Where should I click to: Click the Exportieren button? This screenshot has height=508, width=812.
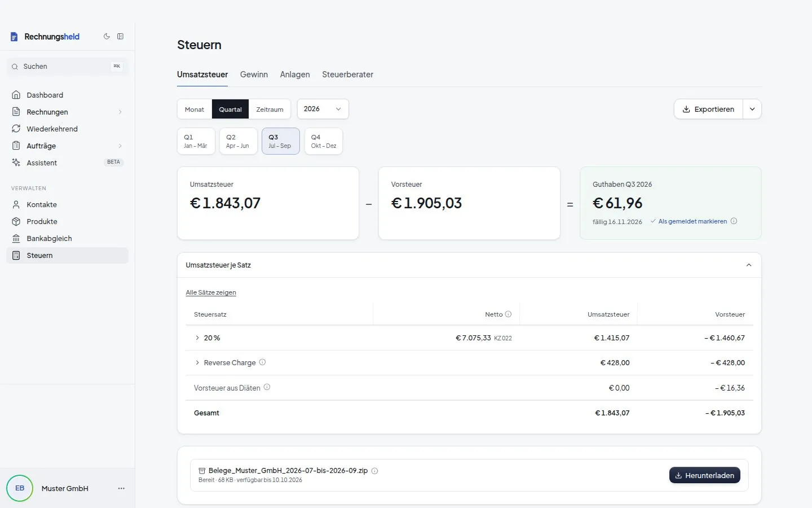(708, 109)
